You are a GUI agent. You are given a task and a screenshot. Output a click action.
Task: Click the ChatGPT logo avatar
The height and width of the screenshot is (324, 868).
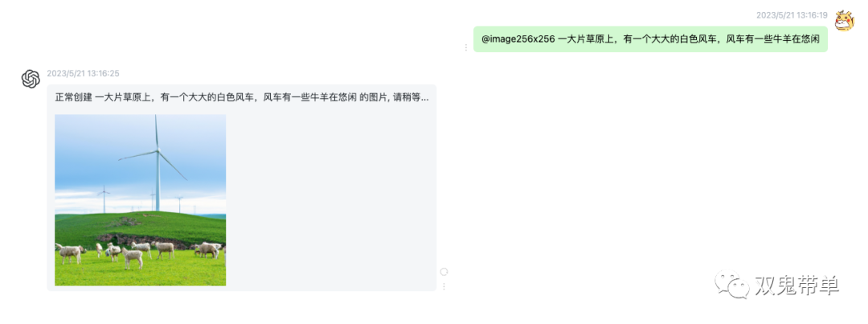31,80
